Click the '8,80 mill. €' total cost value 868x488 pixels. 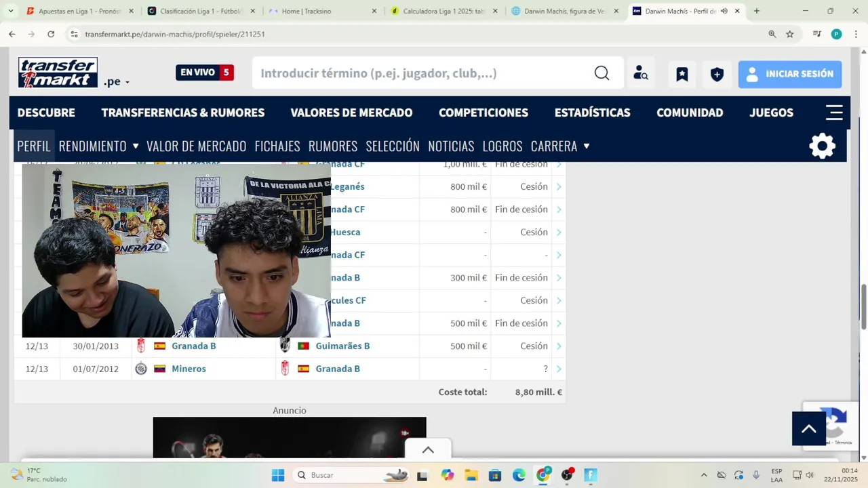[x=538, y=392]
